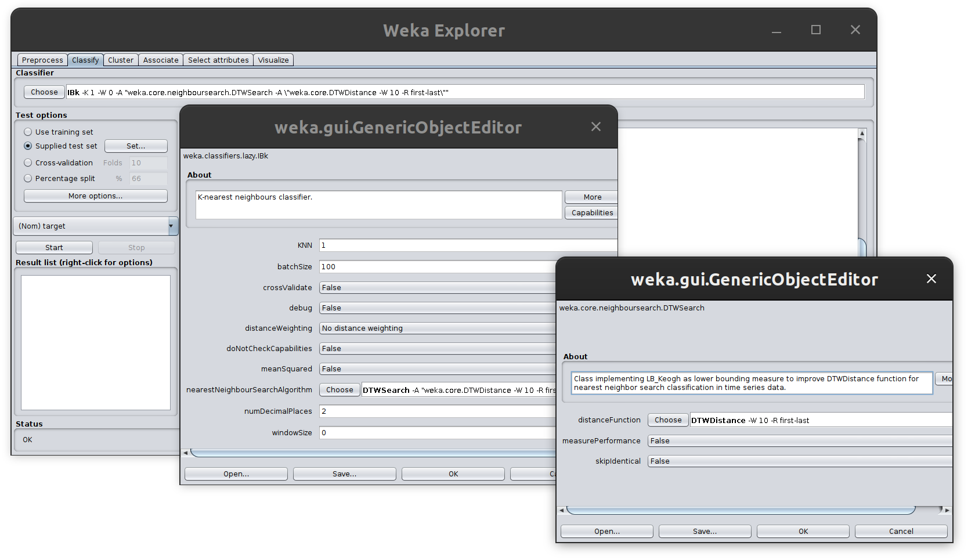Click the IBk classifier configuration text field
Viewport: 975px width, 560px height.
click(x=465, y=92)
